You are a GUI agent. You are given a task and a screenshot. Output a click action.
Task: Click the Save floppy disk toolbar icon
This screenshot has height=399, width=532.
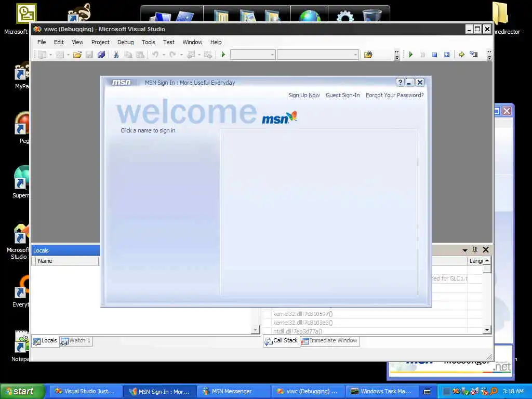coord(89,55)
